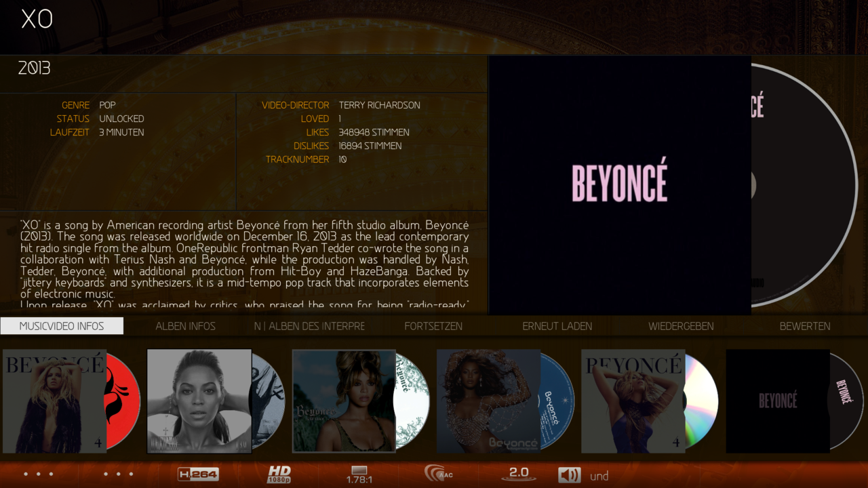Click the GENRE label
868x488 pixels.
(x=75, y=105)
